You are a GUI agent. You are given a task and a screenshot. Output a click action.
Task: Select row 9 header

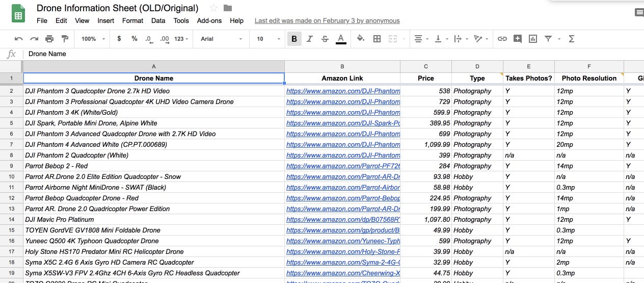pyautogui.click(x=11, y=166)
